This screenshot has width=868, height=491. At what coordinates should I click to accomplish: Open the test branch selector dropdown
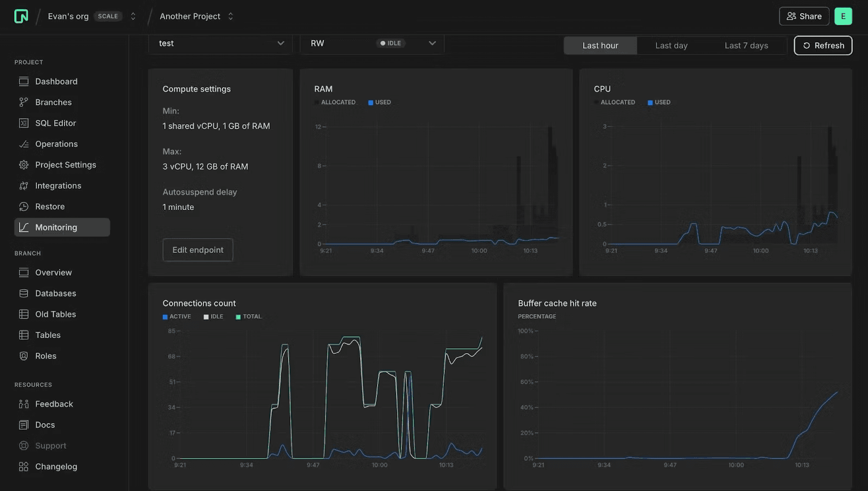(220, 43)
